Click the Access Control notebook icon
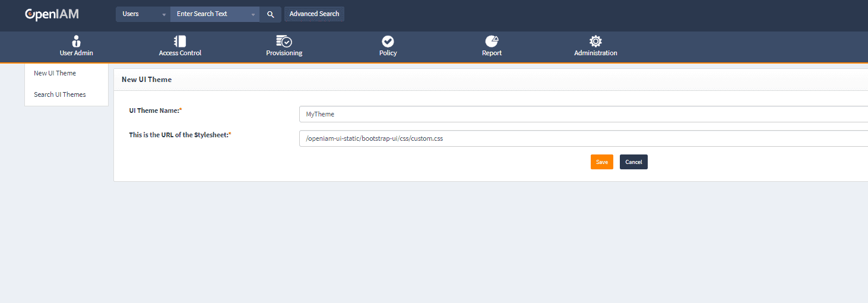868x303 pixels. tap(180, 41)
